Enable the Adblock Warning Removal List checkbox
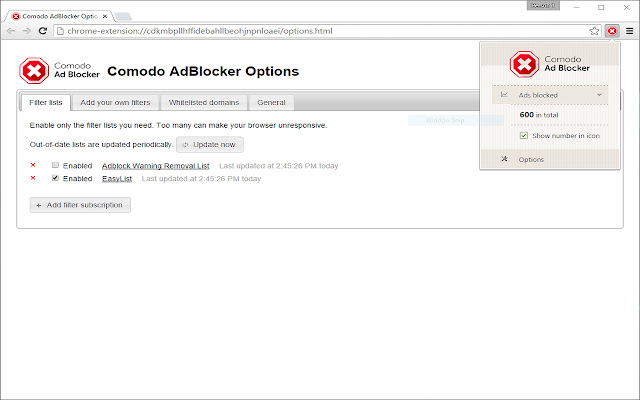The width and height of the screenshot is (640, 400). (x=55, y=165)
